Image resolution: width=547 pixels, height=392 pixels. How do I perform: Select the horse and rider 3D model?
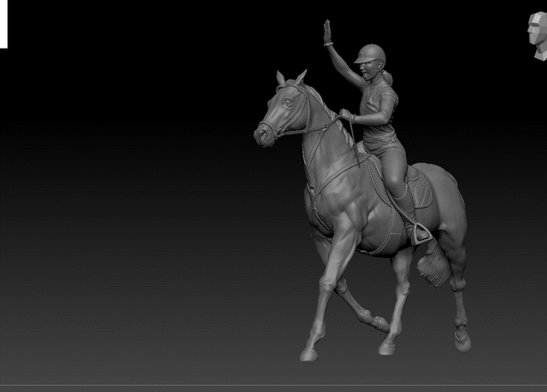point(362,190)
